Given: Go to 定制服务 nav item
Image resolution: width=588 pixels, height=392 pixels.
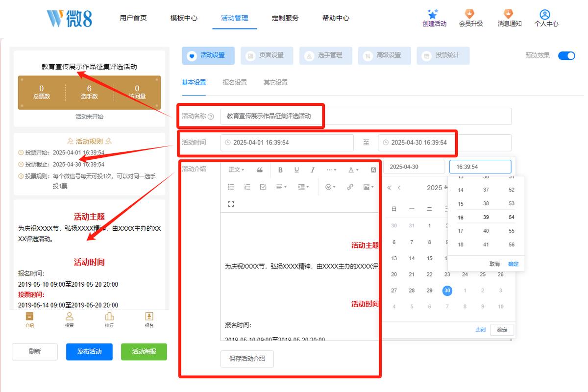Looking at the screenshot, I should pyautogui.click(x=285, y=18).
